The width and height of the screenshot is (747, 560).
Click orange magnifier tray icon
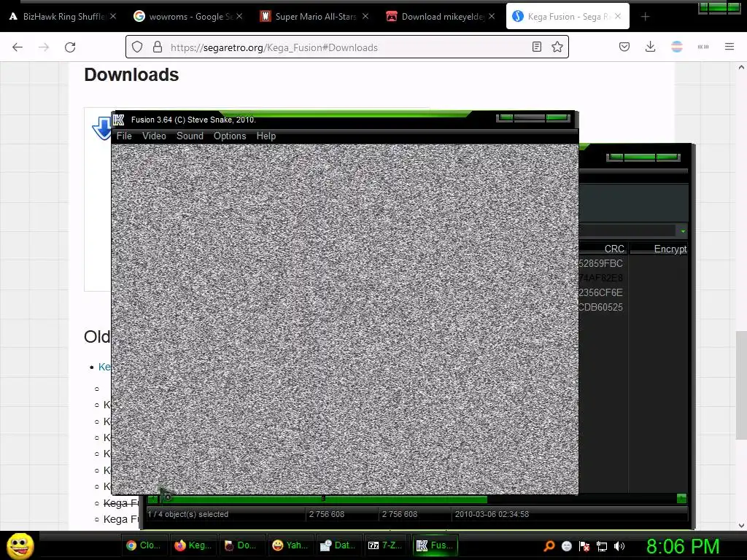549,546
